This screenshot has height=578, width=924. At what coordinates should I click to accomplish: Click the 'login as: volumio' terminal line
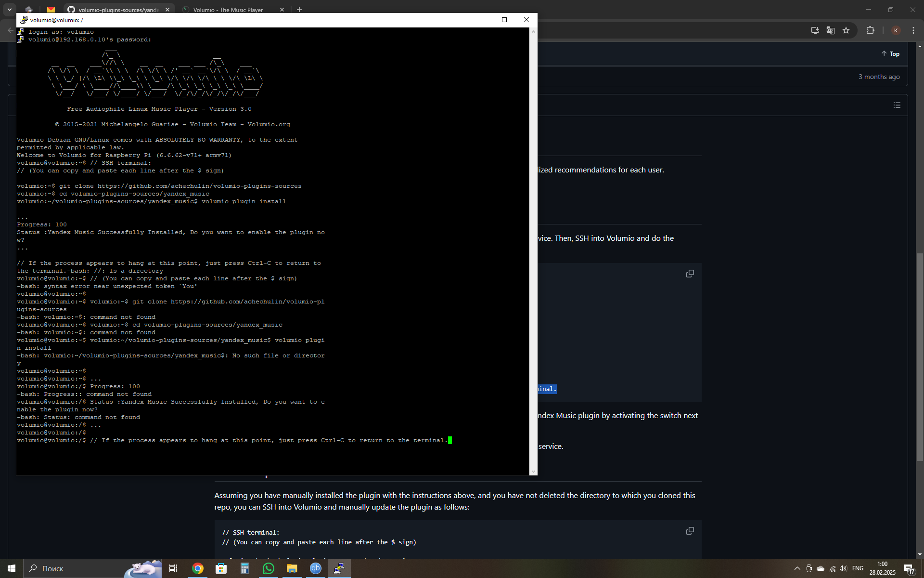61,32
